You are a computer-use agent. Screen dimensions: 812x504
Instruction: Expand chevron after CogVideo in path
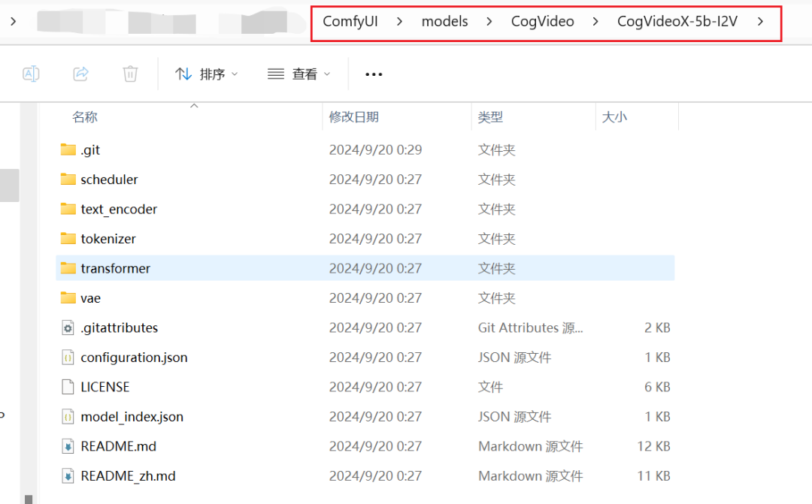click(x=595, y=21)
